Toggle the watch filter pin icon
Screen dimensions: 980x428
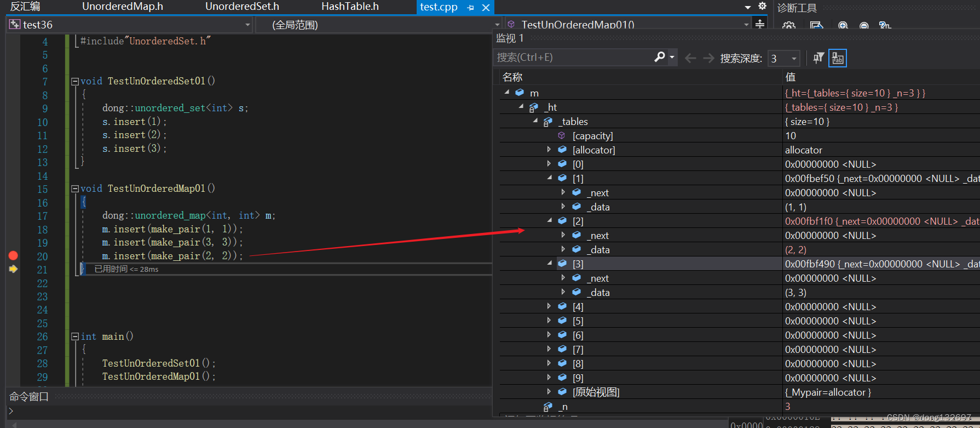[x=818, y=58]
